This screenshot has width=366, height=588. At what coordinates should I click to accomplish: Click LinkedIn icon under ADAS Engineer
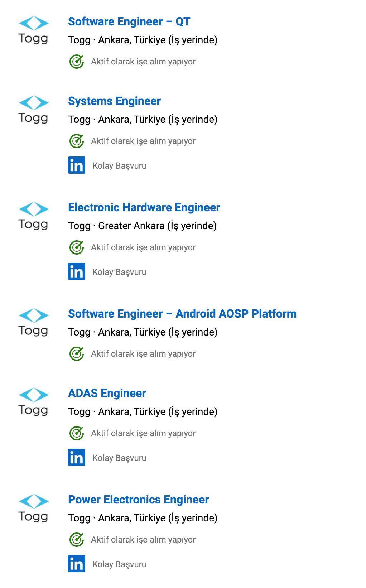[77, 457]
